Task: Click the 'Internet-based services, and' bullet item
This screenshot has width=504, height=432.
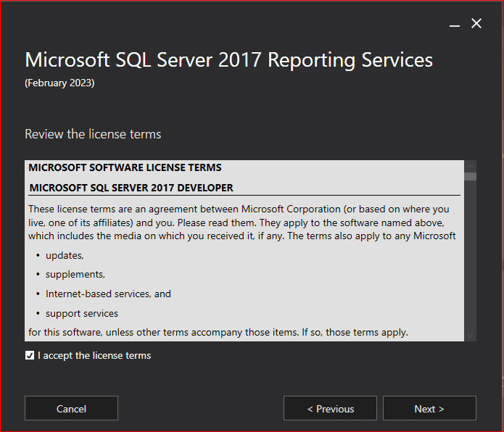Action: (108, 294)
